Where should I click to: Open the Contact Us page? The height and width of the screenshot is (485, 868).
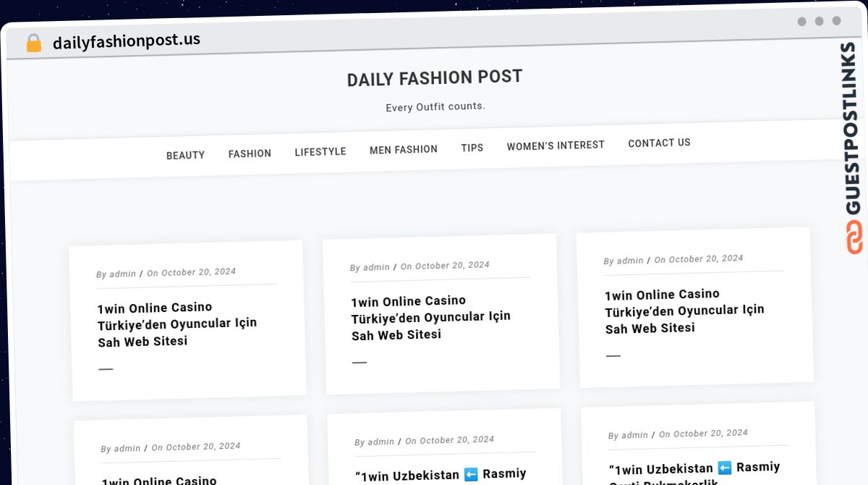click(x=659, y=143)
